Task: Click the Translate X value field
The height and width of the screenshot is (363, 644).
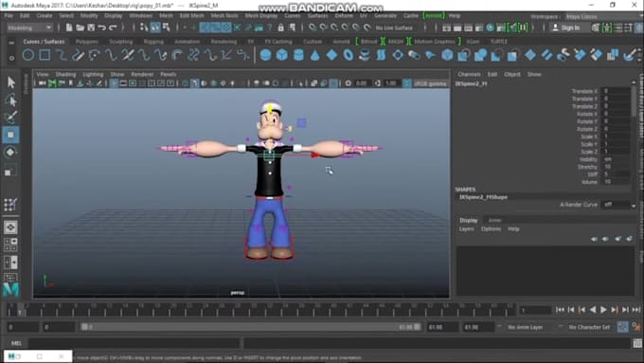Action: 616,91
